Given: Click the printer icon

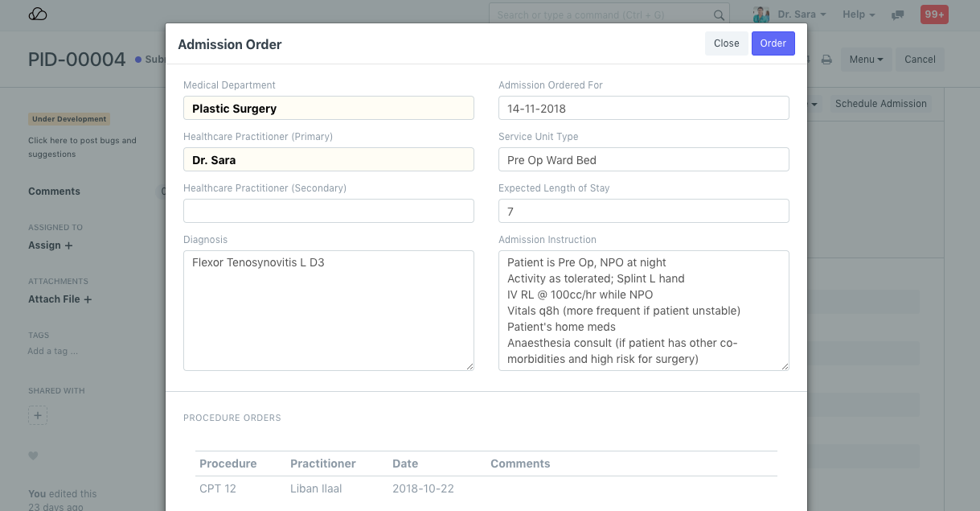Looking at the screenshot, I should coord(826,60).
